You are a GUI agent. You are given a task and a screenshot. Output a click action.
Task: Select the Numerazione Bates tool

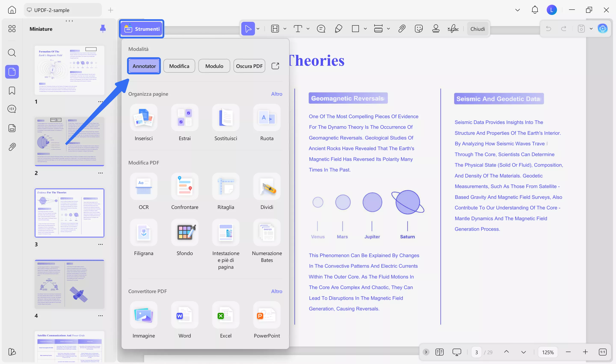pyautogui.click(x=267, y=233)
